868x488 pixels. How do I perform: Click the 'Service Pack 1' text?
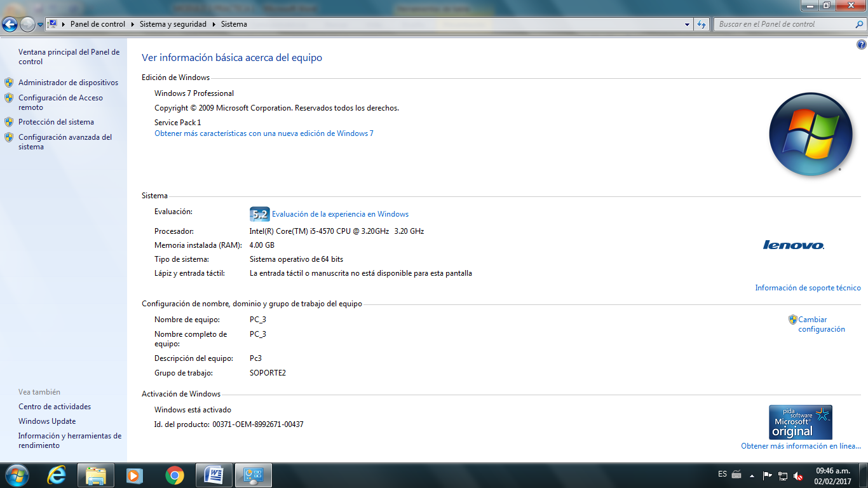(177, 123)
